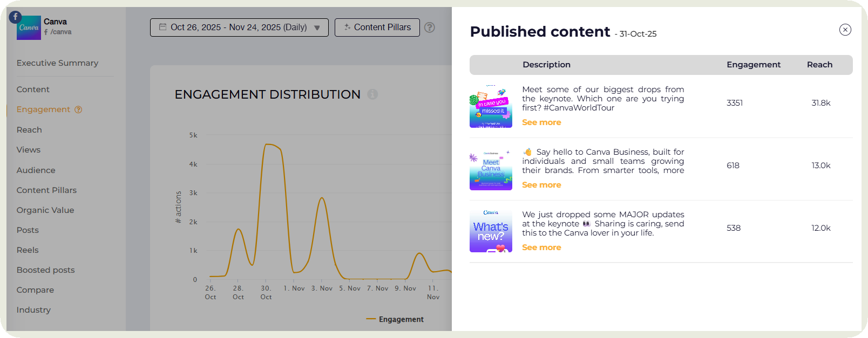The width and height of the screenshot is (868, 338).
Task: Click See more on MAJOR updates post
Action: (541, 247)
